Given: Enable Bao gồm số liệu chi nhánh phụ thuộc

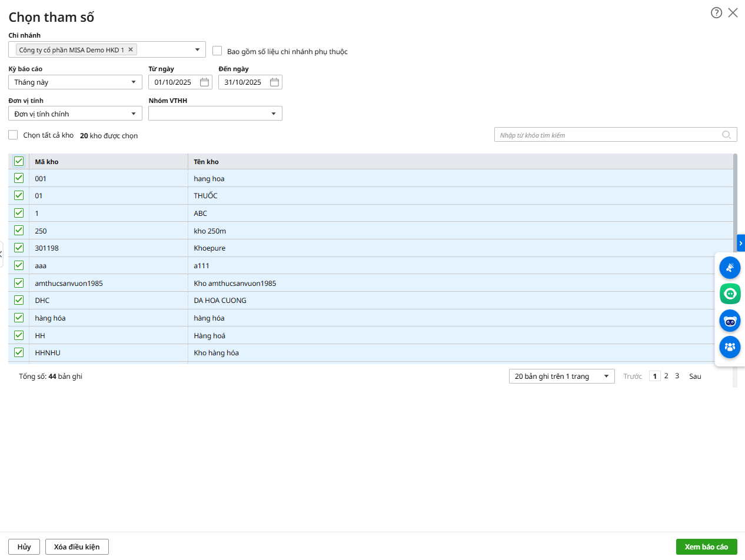Looking at the screenshot, I should 217,51.
